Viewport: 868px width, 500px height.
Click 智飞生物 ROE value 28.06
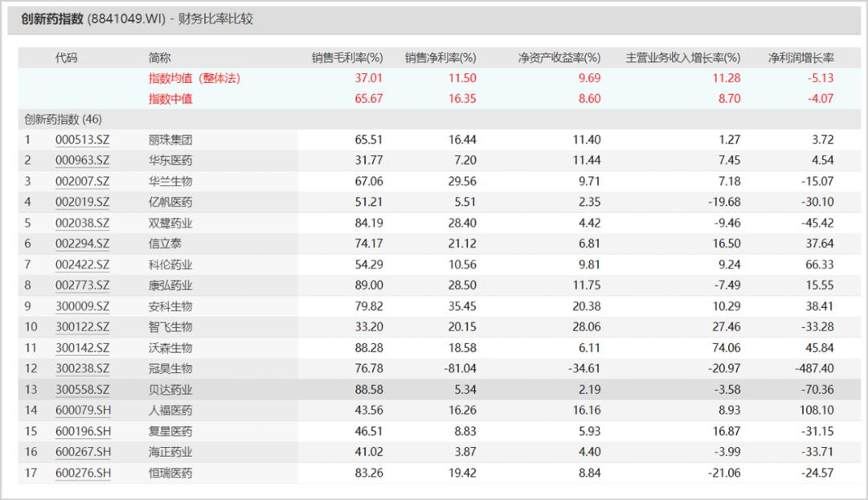[x=587, y=327]
